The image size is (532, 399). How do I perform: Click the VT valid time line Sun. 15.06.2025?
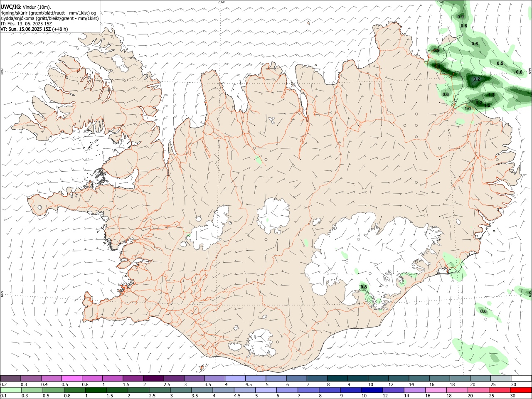(34, 29)
